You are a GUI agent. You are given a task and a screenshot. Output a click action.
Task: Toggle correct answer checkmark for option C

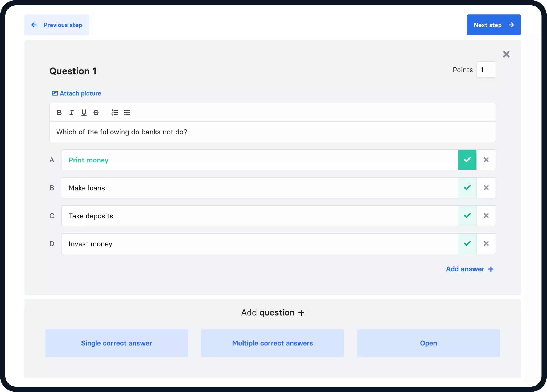click(x=467, y=215)
